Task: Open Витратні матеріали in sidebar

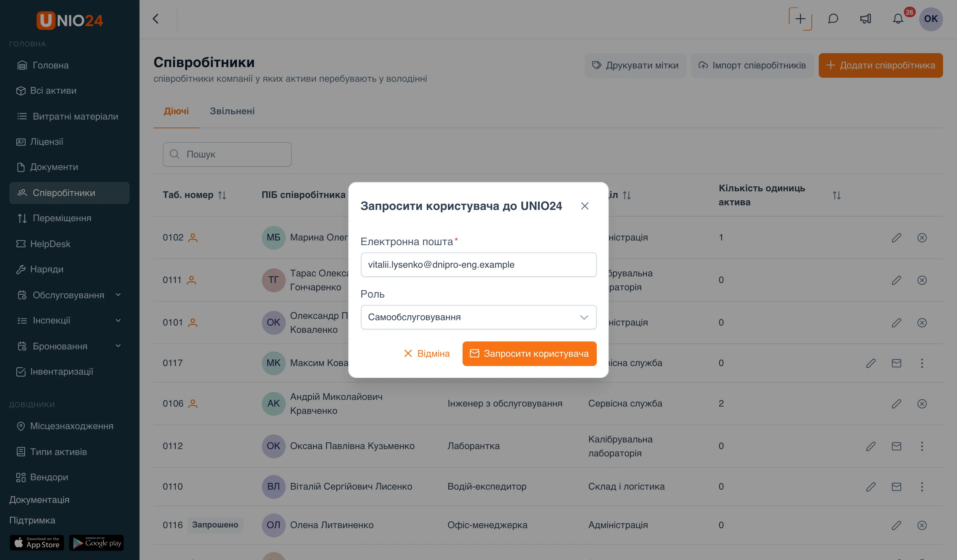Action: 69,116
